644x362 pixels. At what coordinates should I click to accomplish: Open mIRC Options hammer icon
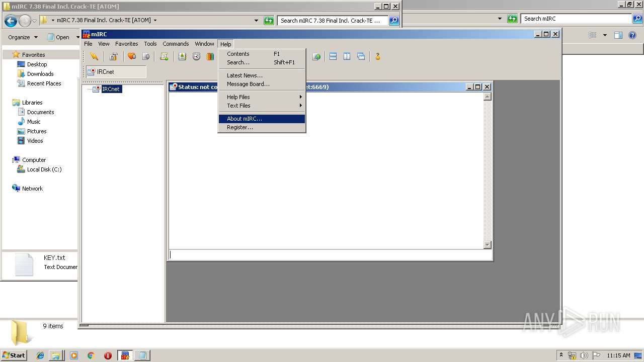point(114,56)
